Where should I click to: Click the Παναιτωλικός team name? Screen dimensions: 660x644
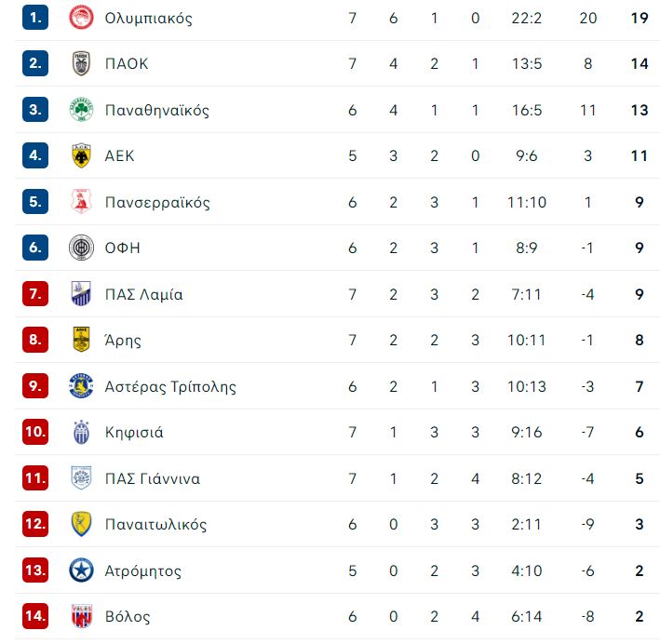(x=155, y=525)
